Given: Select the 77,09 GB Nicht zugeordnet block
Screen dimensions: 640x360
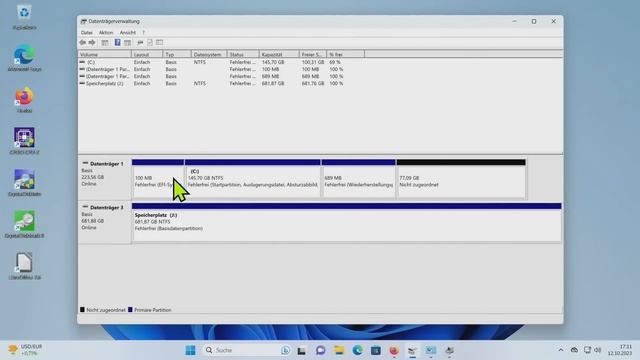Looking at the screenshot, I should [461, 179].
